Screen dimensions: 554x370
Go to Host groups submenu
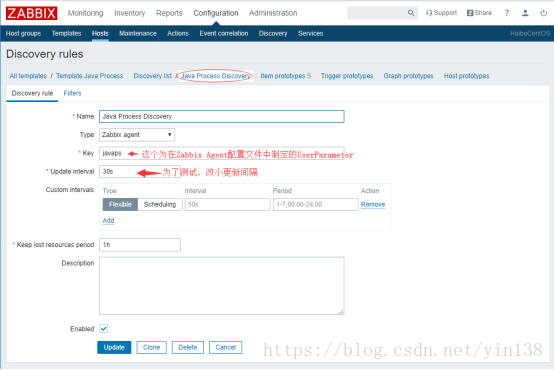point(23,33)
